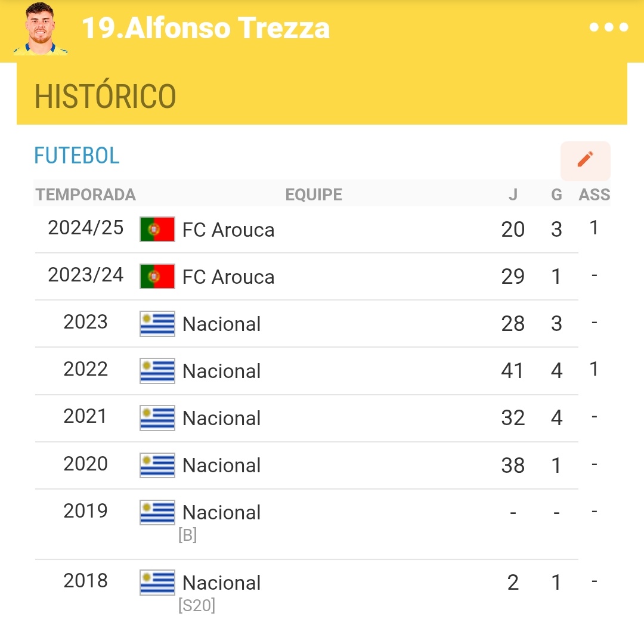Click the TEMPORADA column header
The image size is (644, 644).
(x=86, y=195)
